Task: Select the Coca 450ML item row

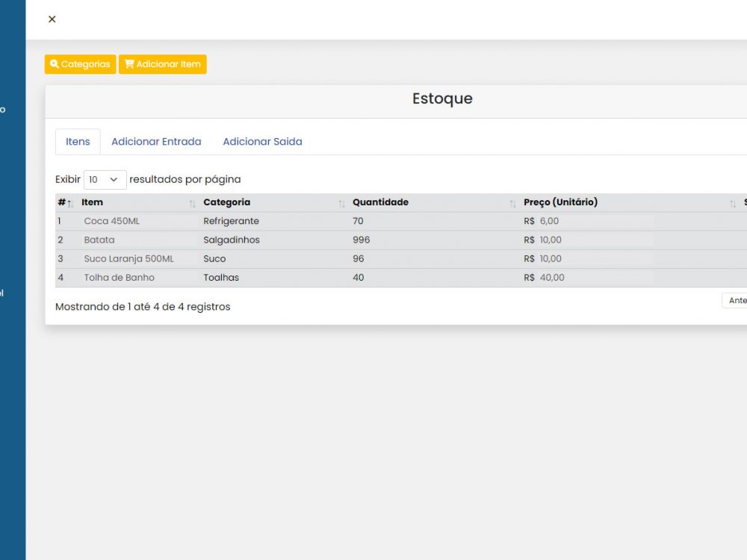Action: click(112, 221)
